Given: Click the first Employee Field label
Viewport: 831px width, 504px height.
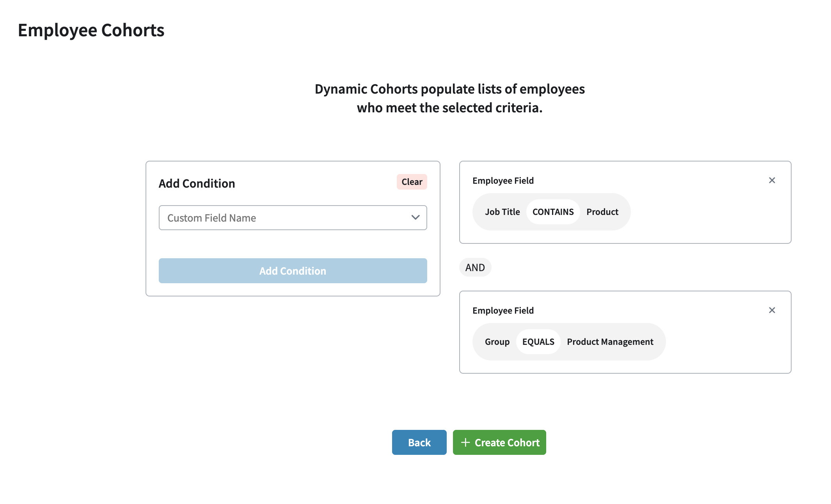Looking at the screenshot, I should [x=503, y=181].
